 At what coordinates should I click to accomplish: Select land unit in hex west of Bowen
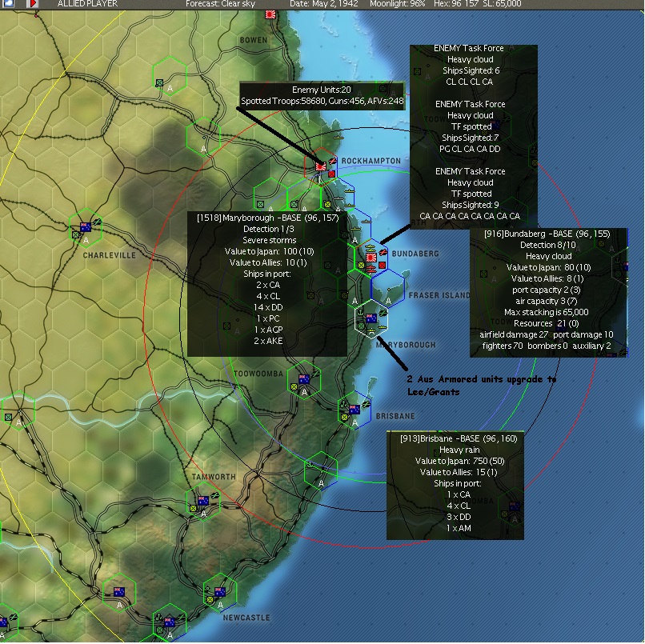[159, 83]
